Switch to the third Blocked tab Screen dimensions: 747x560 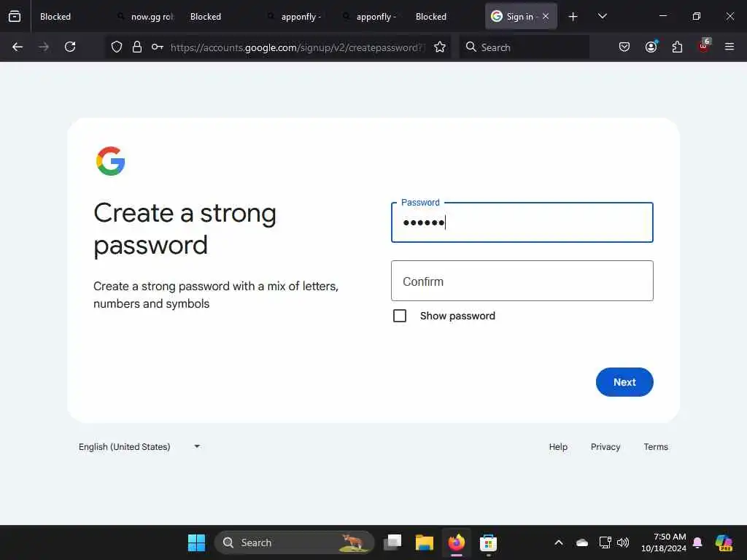pyautogui.click(x=431, y=17)
